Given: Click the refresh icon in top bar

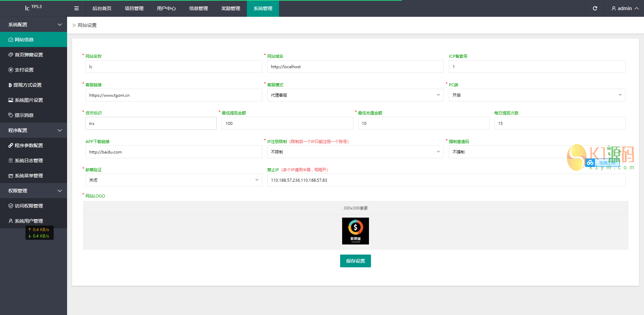Looking at the screenshot, I should pyautogui.click(x=595, y=8).
